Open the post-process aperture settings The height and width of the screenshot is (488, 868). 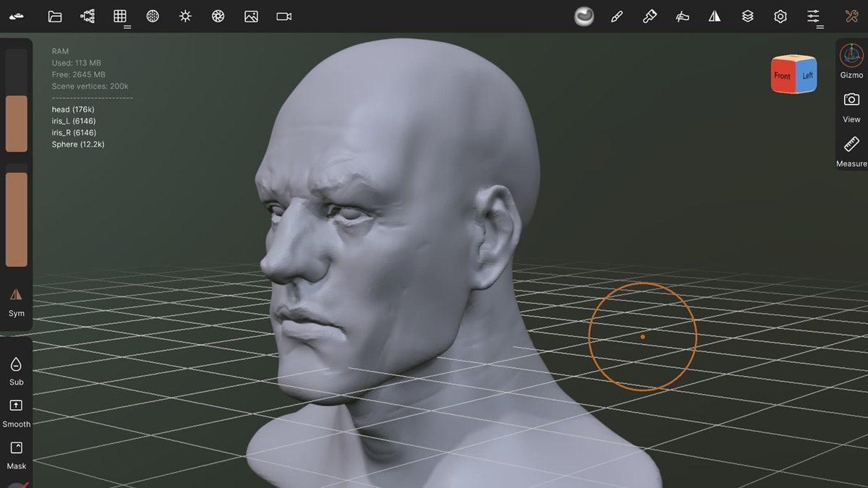tap(218, 15)
